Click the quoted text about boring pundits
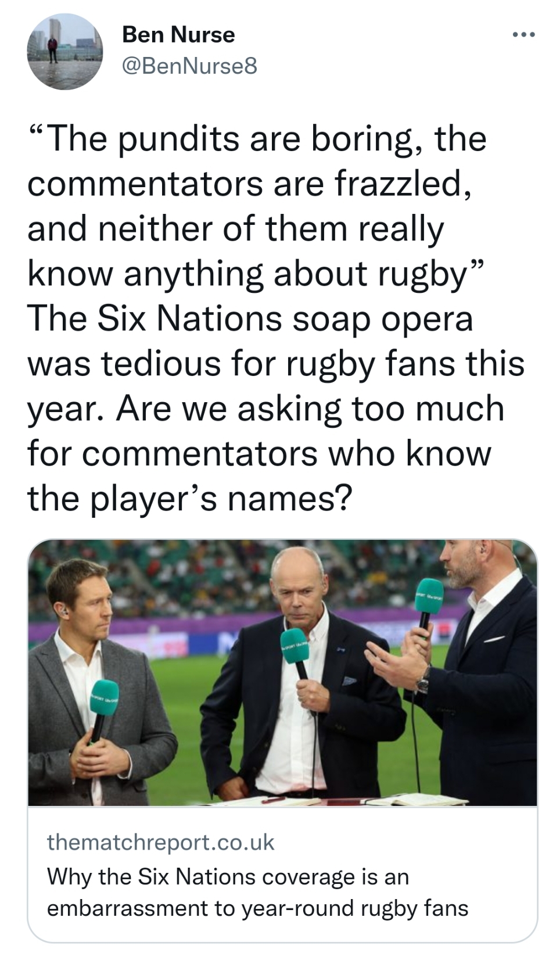The width and height of the screenshot is (560, 956). click(257, 206)
